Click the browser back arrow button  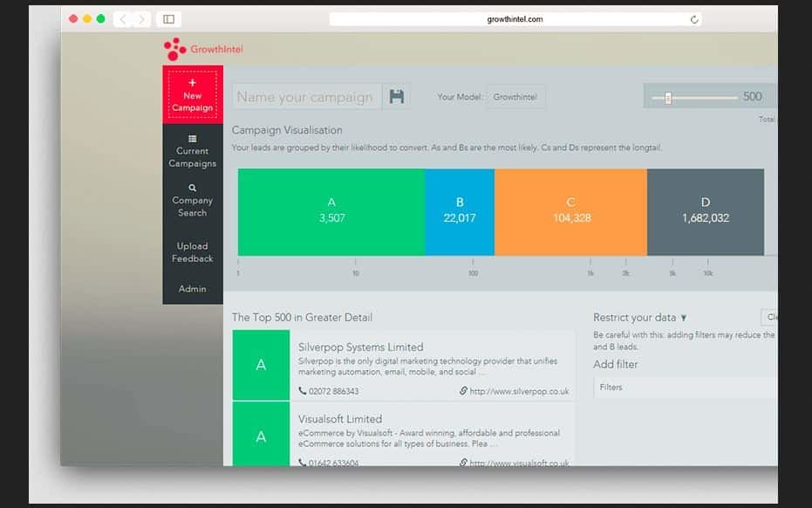[123, 19]
